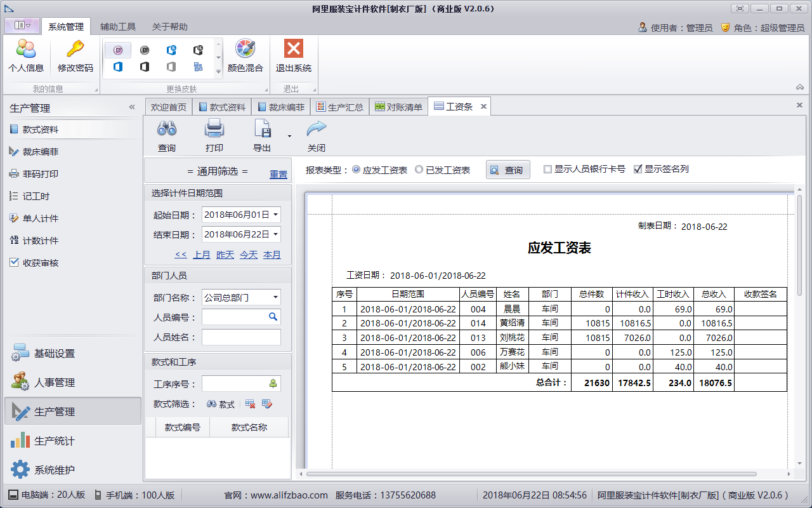This screenshot has height=508, width=812.
Task: Open 个人信息 from the ribbon
Action: coord(26,50)
